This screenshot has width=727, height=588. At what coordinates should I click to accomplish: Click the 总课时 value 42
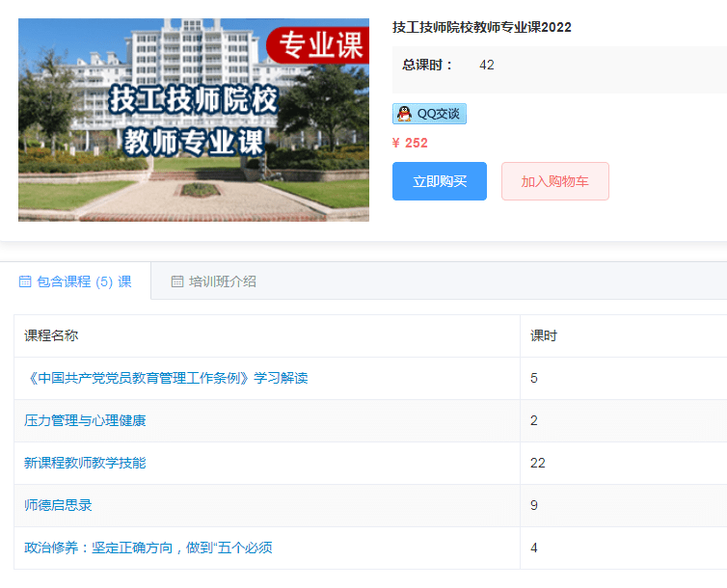pos(486,65)
